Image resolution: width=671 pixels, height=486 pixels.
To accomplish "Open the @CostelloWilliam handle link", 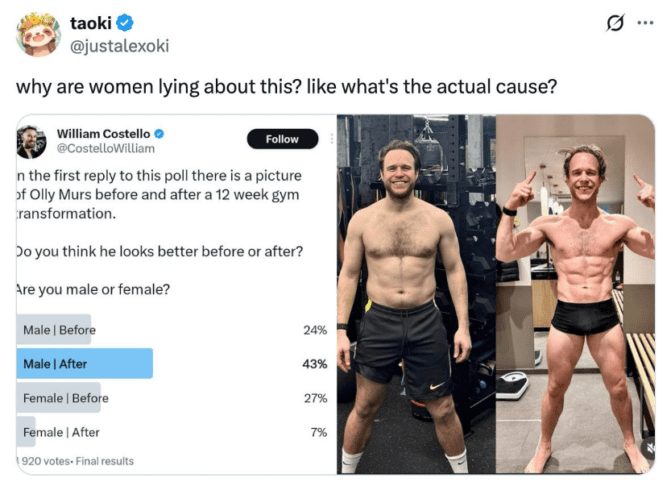I will point(106,148).
